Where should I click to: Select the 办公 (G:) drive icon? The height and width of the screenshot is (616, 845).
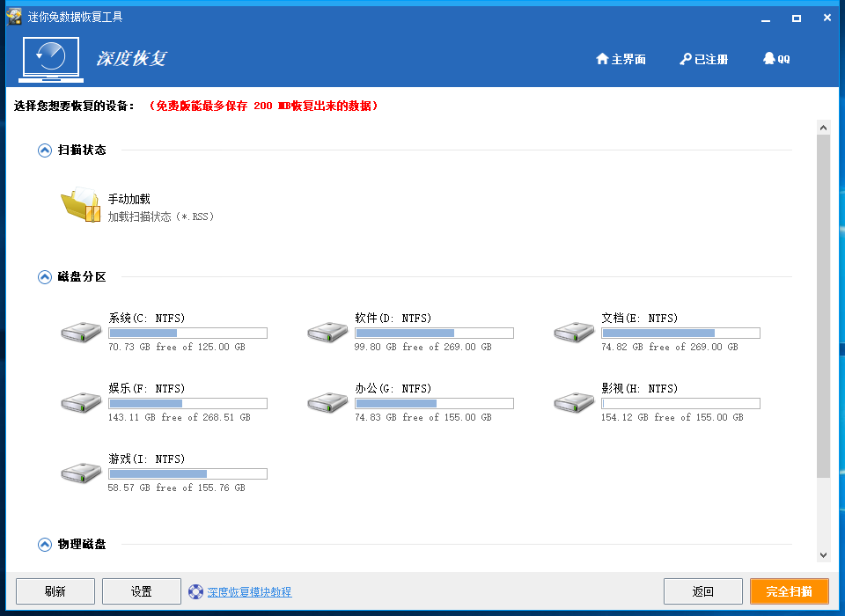pos(327,403)
